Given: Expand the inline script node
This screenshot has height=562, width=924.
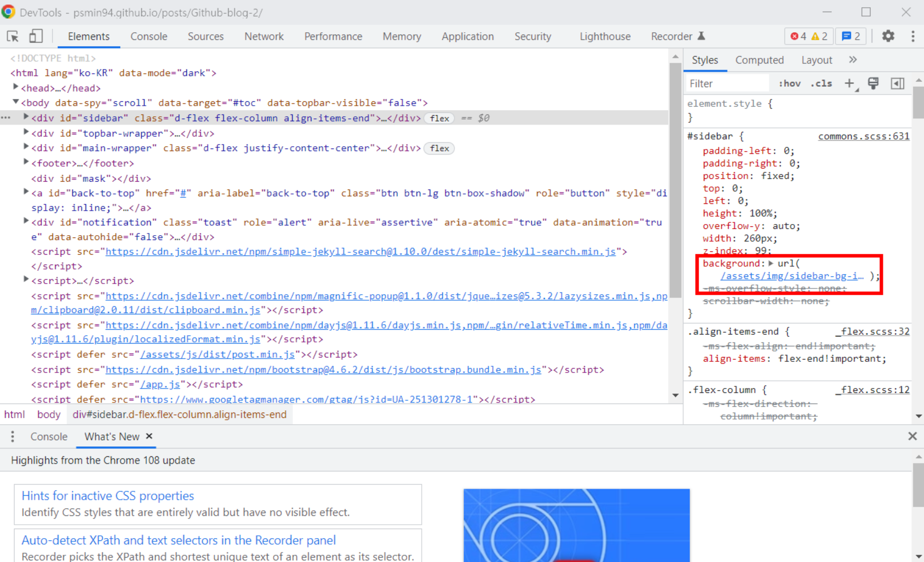Looking at the screenshot, I should pos(26,280).
